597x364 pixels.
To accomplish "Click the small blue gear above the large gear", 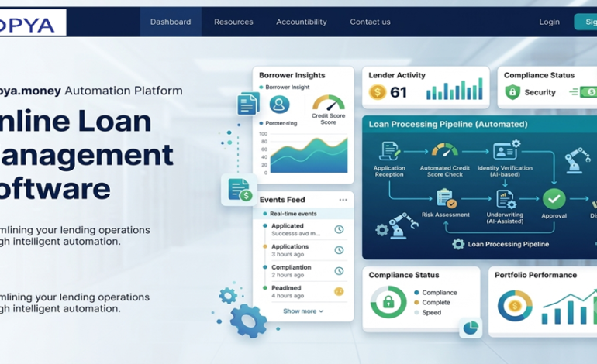I will coord(228,295).
